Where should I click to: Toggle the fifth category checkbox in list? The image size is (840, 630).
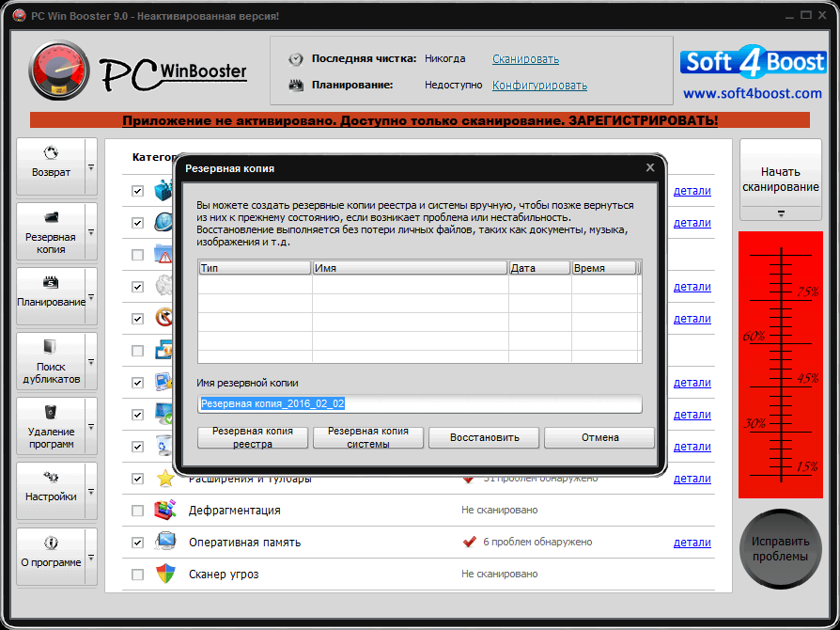138,319
